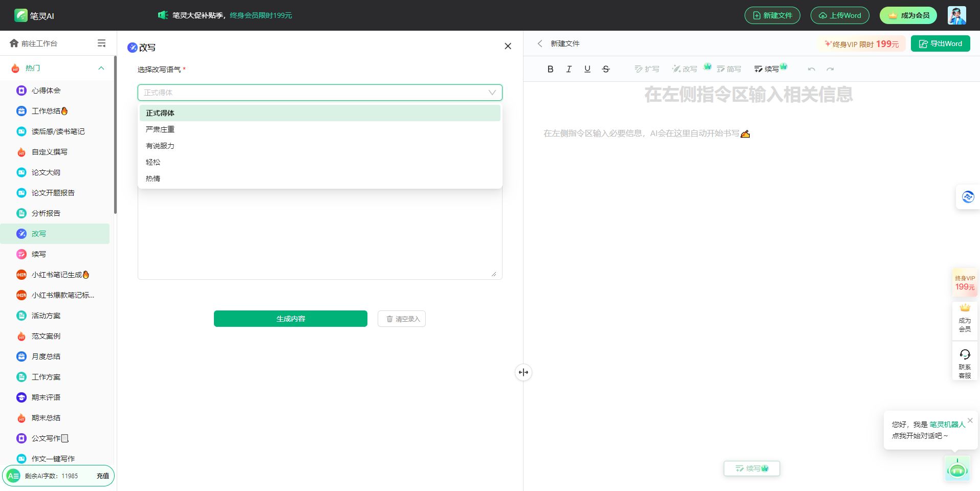
Task: Click the 上传Word button
Action: (840, 15)
